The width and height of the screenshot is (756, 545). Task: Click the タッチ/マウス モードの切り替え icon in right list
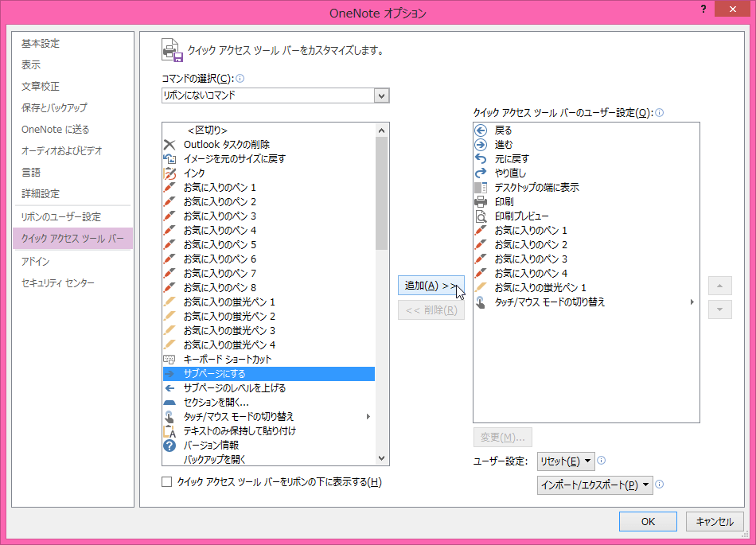coord(481,302)
